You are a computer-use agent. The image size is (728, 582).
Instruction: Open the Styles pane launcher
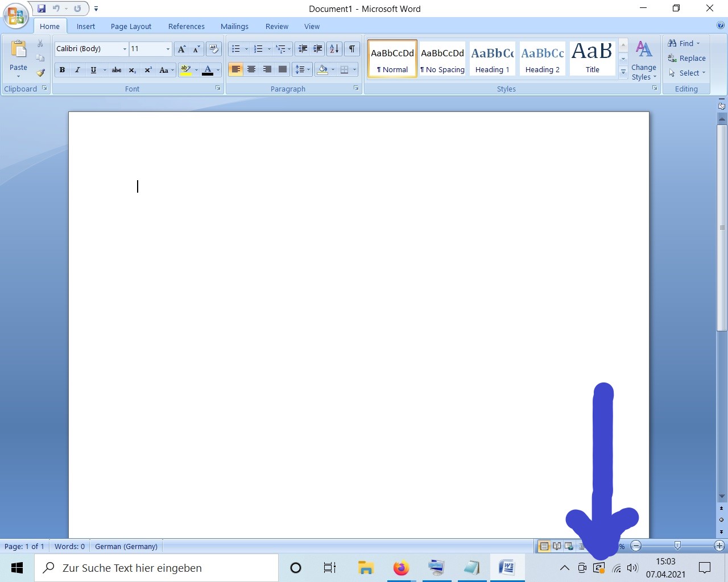pos(655,88)
